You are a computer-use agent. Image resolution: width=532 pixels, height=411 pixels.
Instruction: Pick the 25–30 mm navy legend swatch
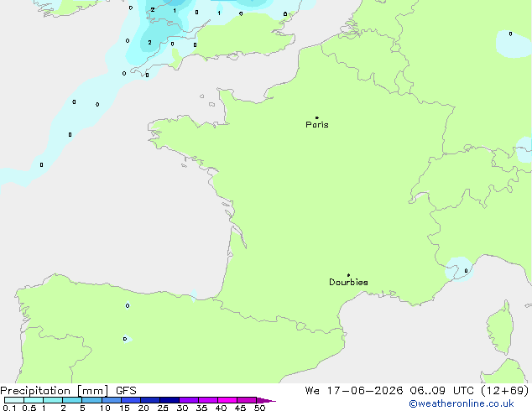(x=169, y=400)
